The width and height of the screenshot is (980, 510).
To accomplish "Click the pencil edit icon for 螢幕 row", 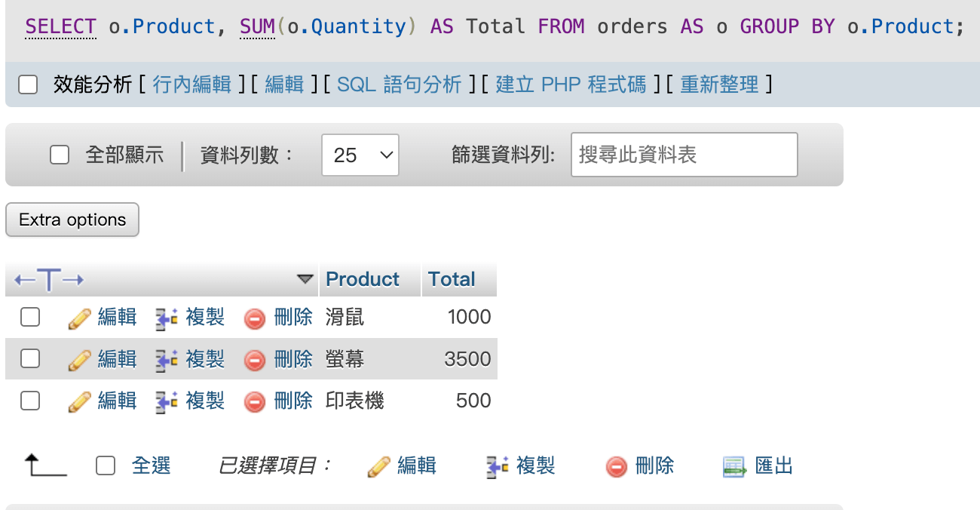I will (79, 360).
